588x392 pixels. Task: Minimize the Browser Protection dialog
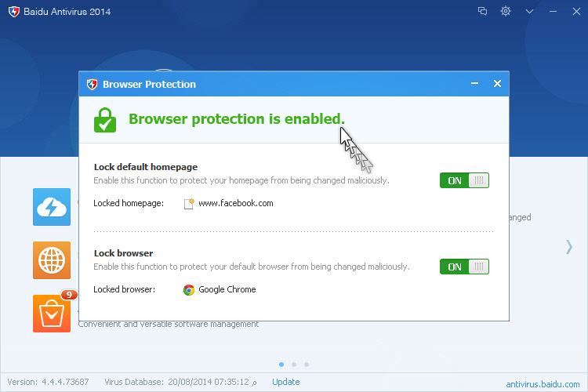tap(474, 84)
